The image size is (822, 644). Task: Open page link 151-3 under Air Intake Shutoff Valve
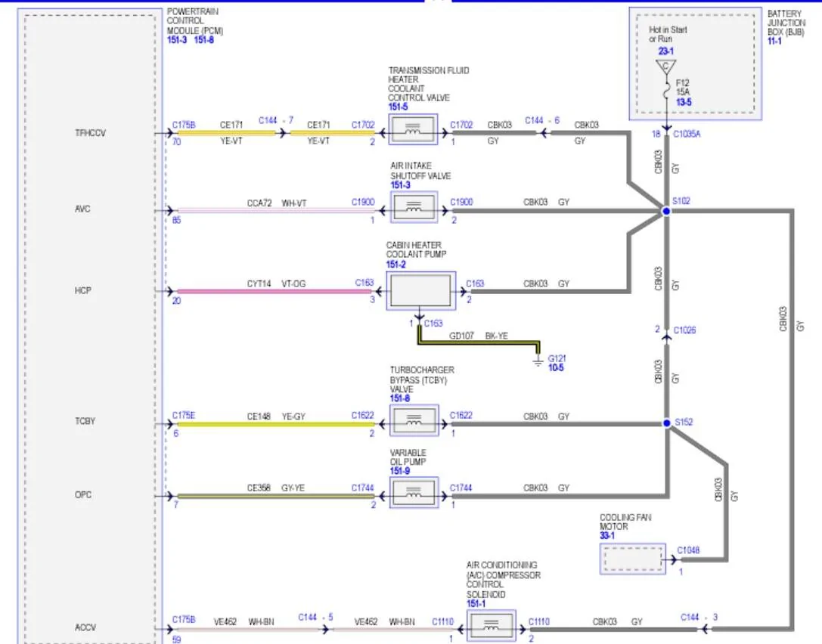point(401,185)
